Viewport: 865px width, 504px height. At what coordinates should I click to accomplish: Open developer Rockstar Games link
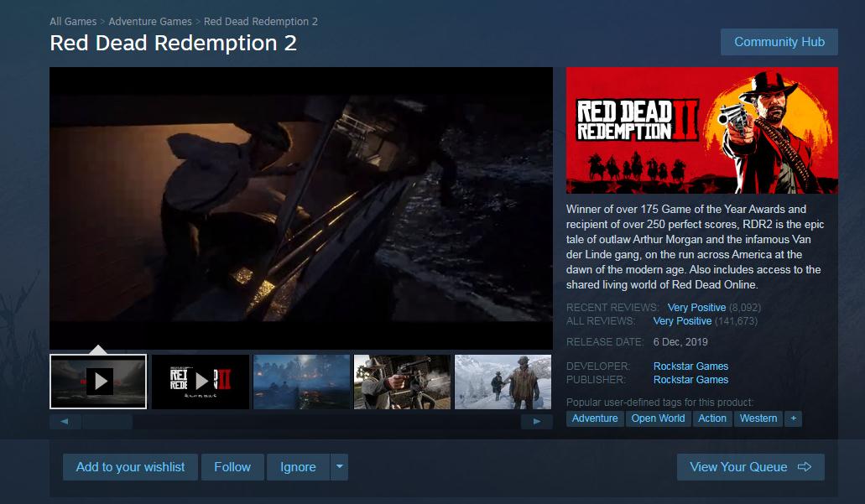690,366
